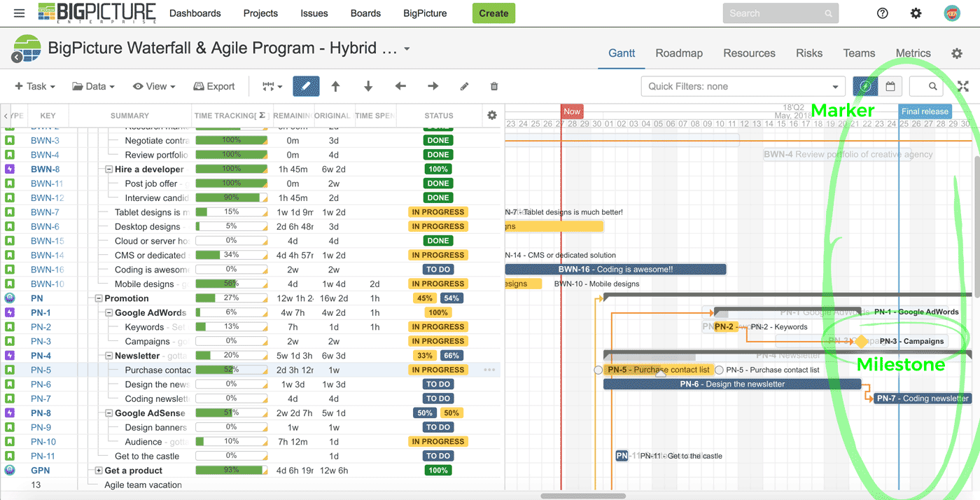Open Jira settings gear in top bar
The height and width of the screenshot is (500, 980).
pyautogui.click(x=916, y=13)
